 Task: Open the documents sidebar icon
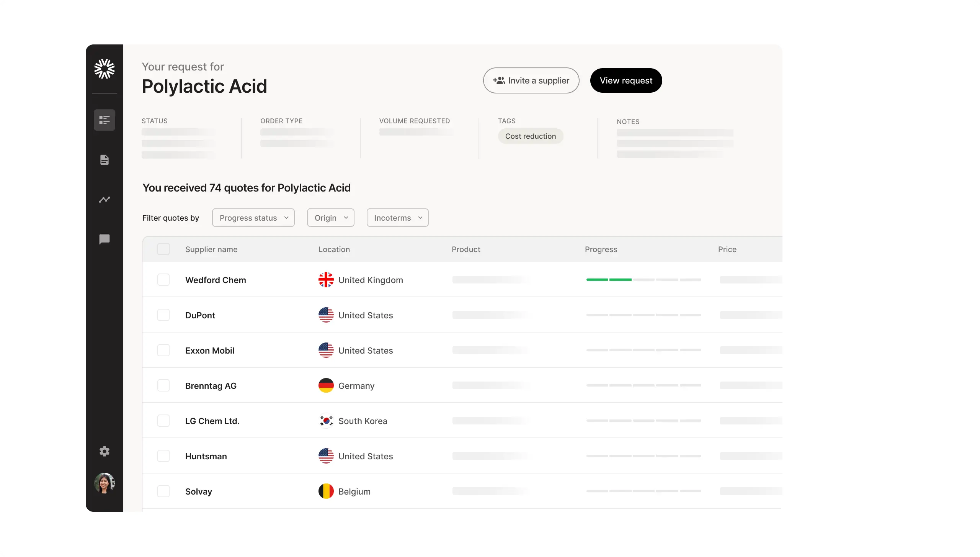pos(104,160)
